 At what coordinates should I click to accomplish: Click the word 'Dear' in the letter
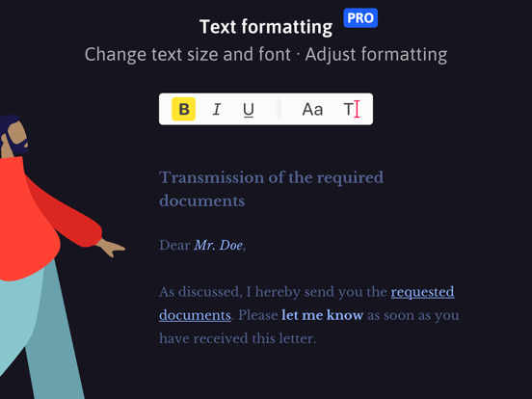coord(174,245)
